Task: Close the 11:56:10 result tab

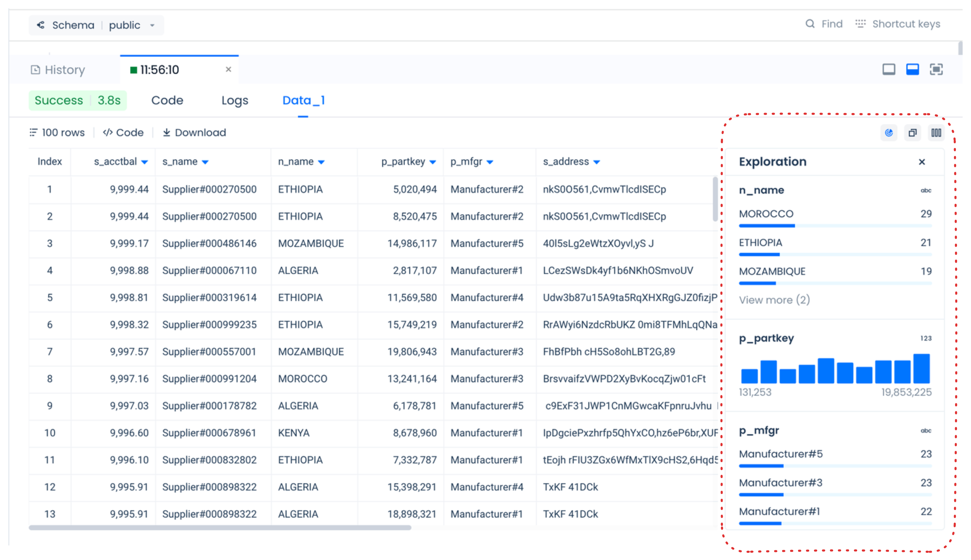Action: tap(228, 69)
